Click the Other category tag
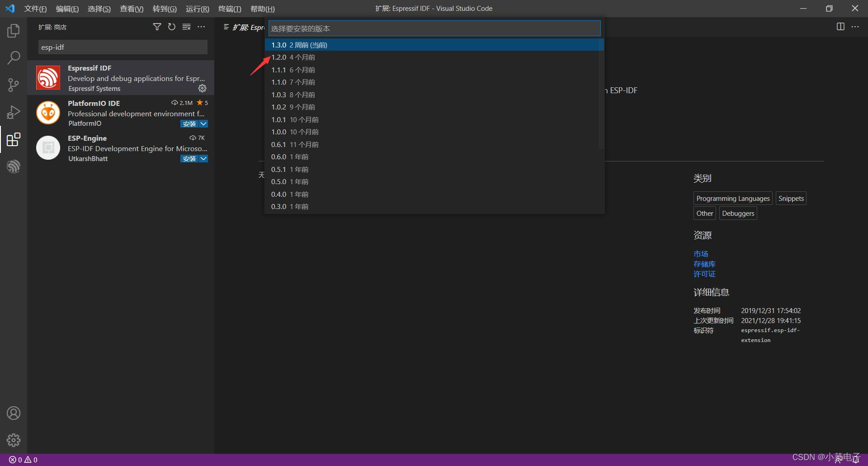868x466 pixels. 705,213
